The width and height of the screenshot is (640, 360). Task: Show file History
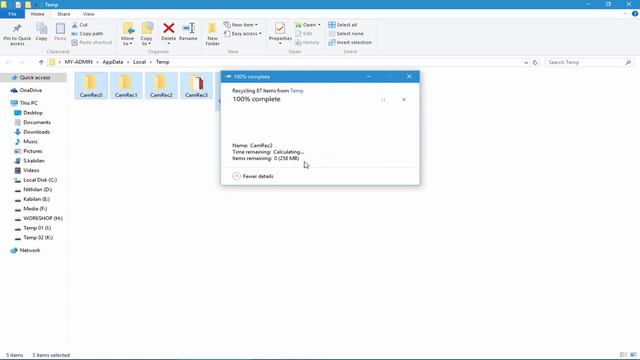coord(307,42)
